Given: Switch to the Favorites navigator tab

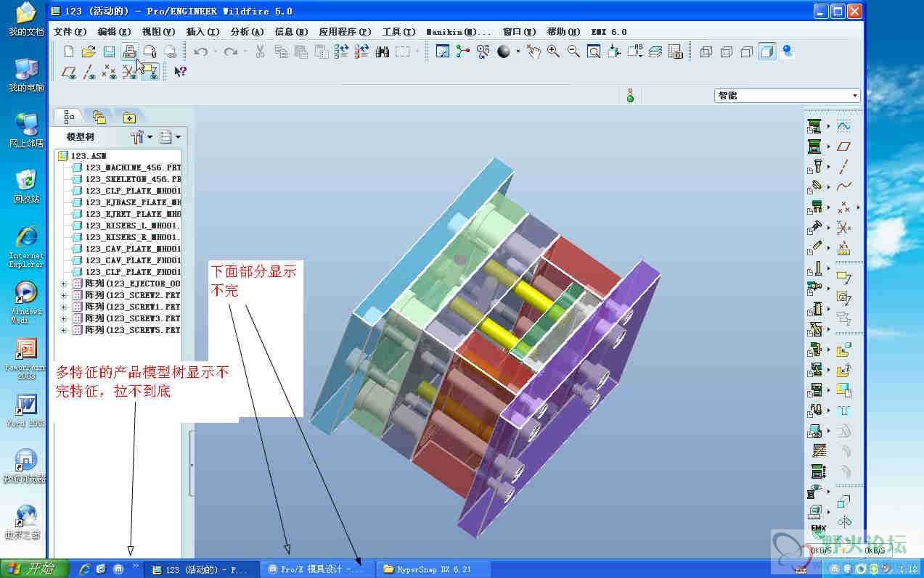Looking at the screenshot, I should pos(129,117).
